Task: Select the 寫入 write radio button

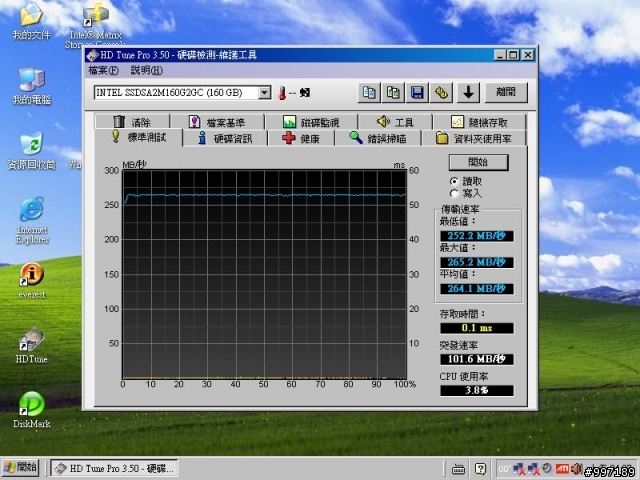Action: point(453,193)
